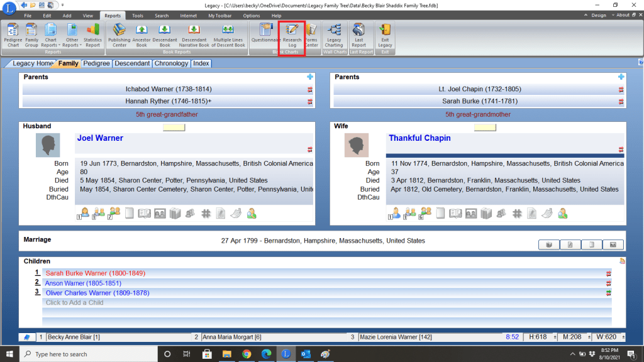Click the Statistics Report icon
644x362 pixels.
pyautogui.click(x=92, y=37)
